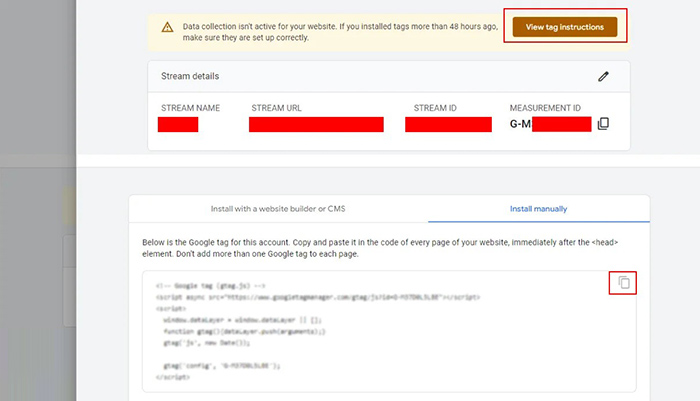
Task: Click the STREAM URL label
Action: (276, 108)
